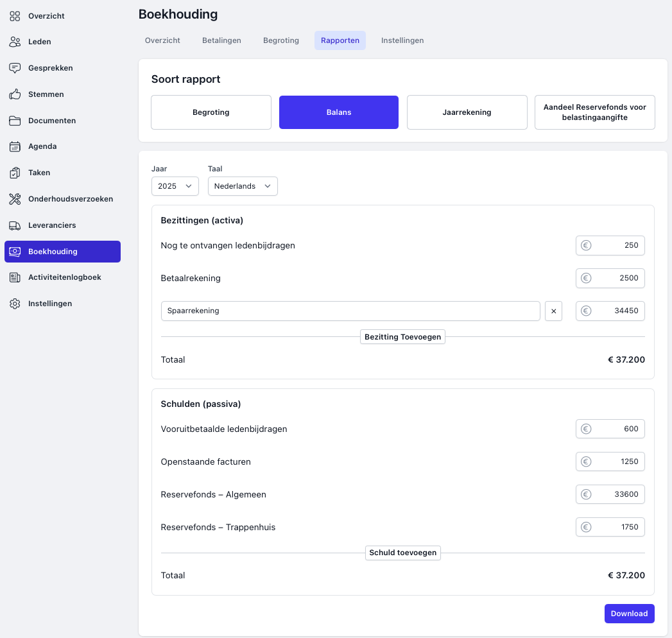Open Stemmen in the sidebar
The image size is (672, 638).
[62, 94]
